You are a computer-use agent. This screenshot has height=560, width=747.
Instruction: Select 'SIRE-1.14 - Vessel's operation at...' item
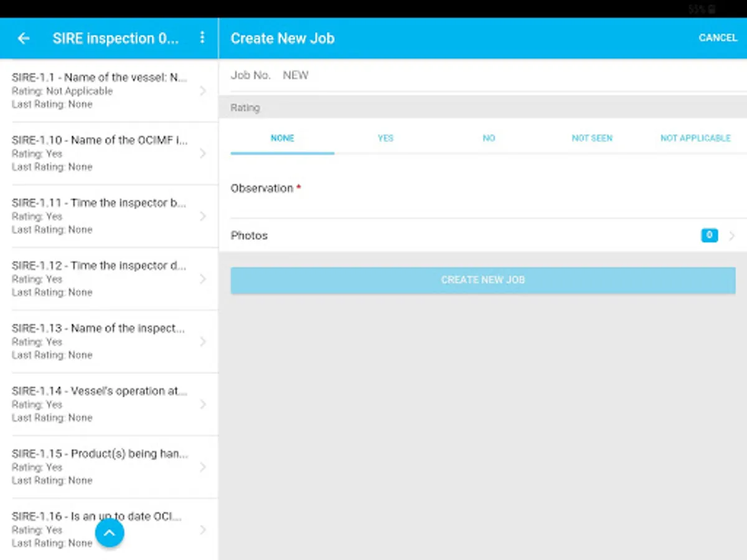tap(109, 404)
